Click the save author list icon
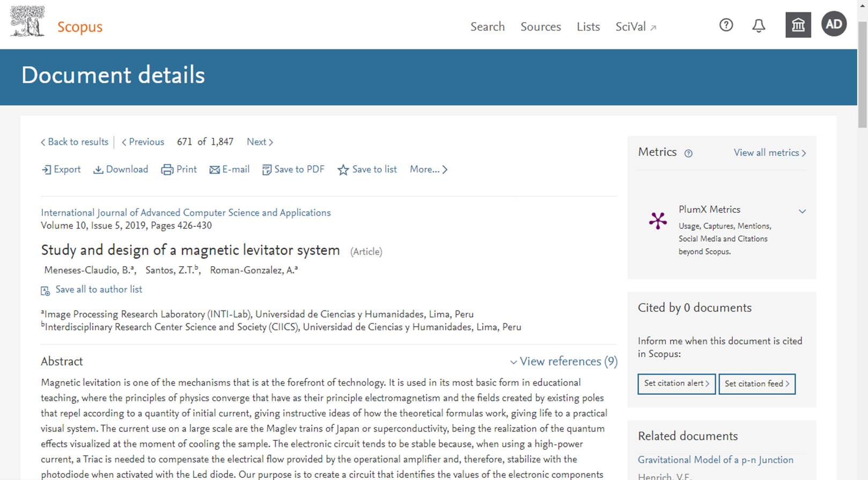The width and height of the screenshot is (868, 480). 45,291
